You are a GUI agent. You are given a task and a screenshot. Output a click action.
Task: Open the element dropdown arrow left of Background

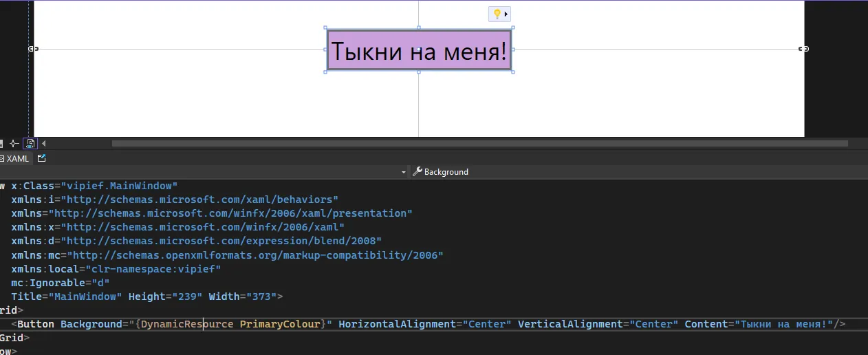[x=404, y=172]
